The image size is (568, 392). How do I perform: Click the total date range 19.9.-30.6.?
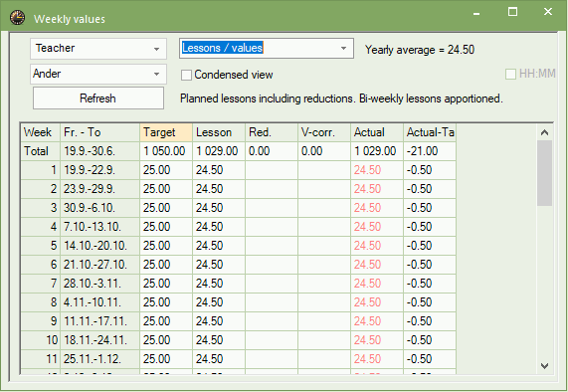click(100, 151)
